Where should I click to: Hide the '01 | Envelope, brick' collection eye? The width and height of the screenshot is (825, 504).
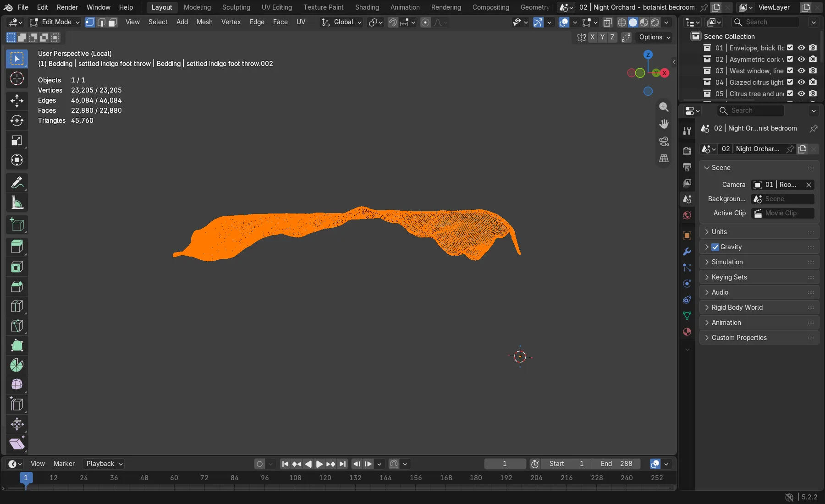coord(801,48)
